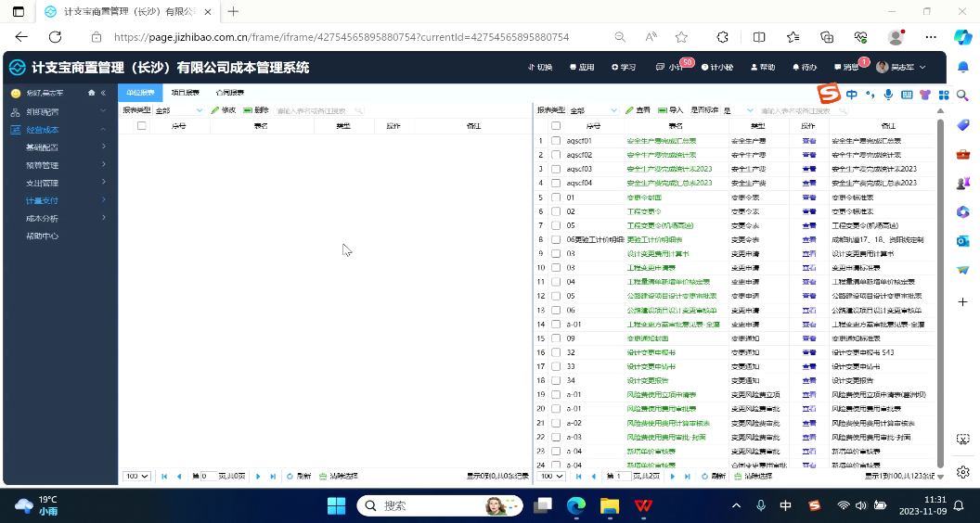The width and height of the screenshot is (980, 523).
Task: Go to next page in right pager
Action: tap(673, 476)
